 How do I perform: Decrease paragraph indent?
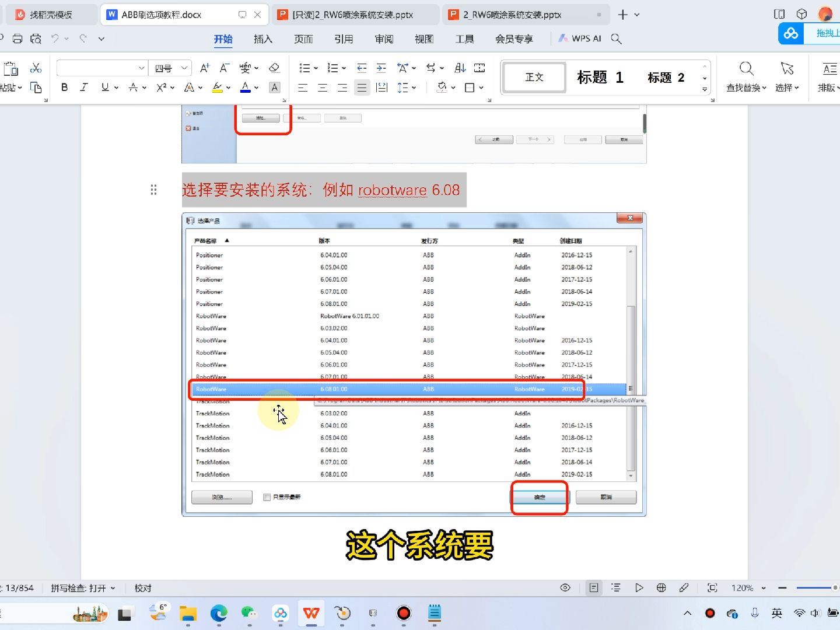pos(362,68)
